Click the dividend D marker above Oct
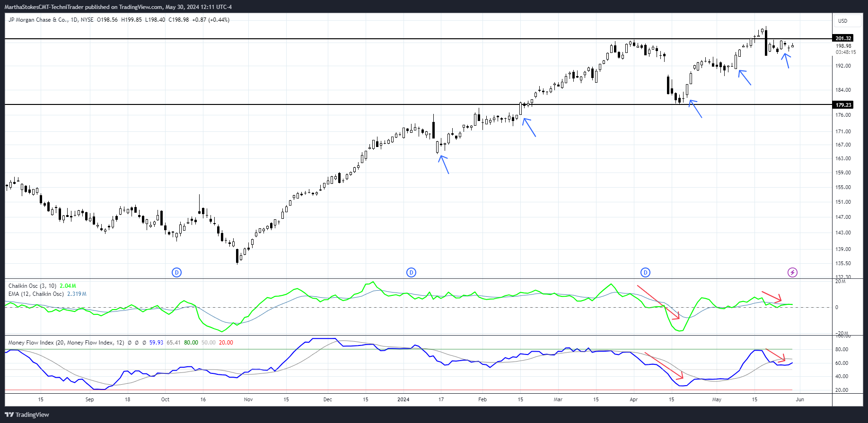Screen dimensions: 868x423 point(176,272)
